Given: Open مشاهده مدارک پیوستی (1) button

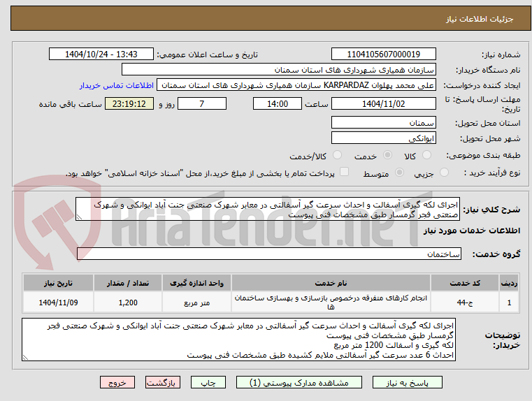Looking at the screenshot, I should coord(299,382).
